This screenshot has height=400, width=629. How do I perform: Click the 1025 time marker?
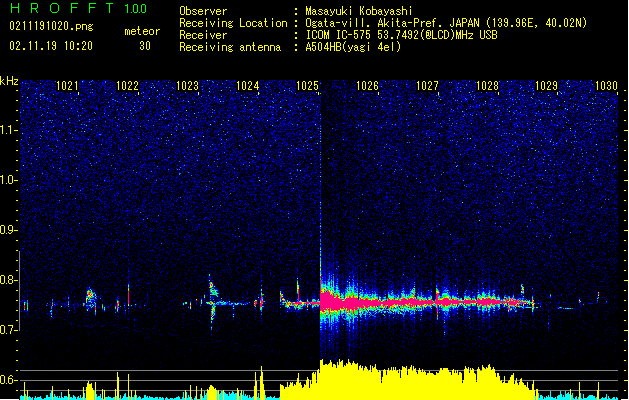(307, 86)
